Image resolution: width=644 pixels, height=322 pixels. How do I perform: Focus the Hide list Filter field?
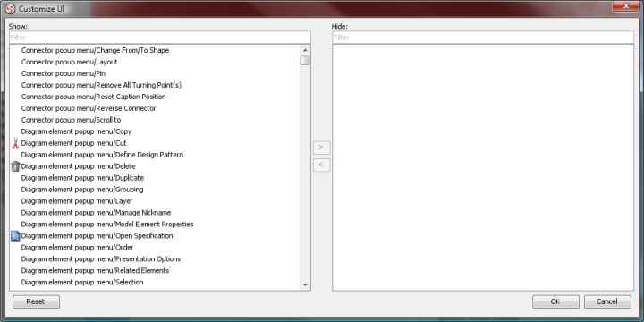(x=483, y=38)
